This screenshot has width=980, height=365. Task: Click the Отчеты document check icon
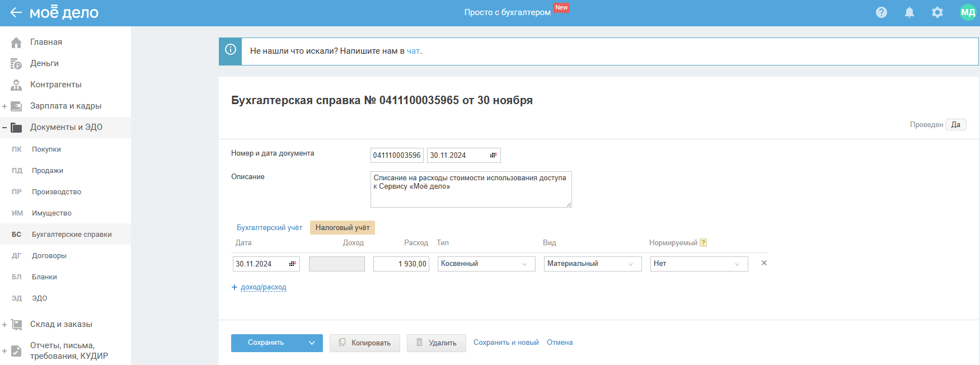pyautogui.click(x=16, y=350)
